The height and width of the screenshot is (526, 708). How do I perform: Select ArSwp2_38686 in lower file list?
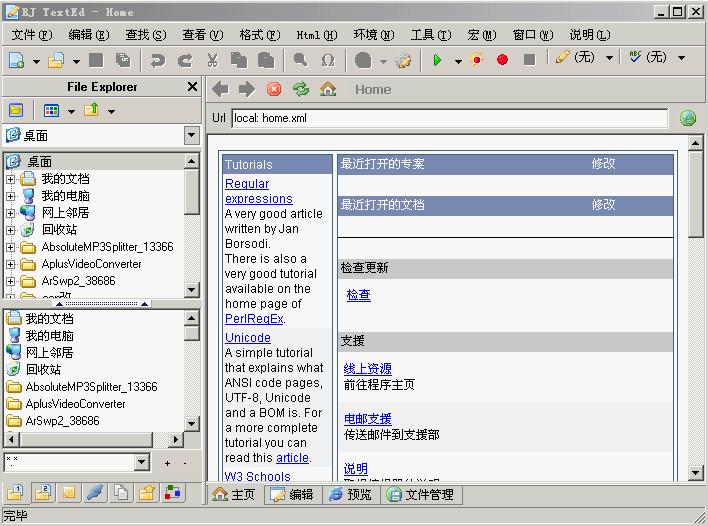point(62,421)
